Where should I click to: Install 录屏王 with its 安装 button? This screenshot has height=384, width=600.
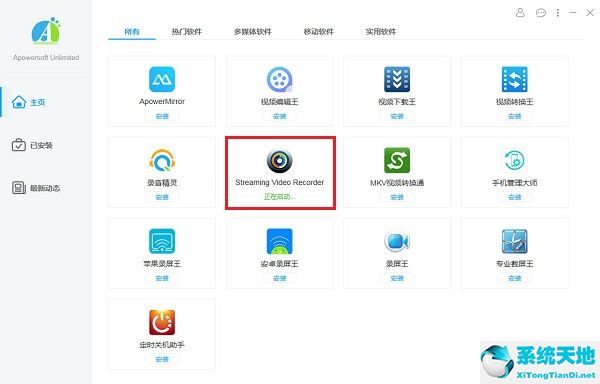pos(397,278)
